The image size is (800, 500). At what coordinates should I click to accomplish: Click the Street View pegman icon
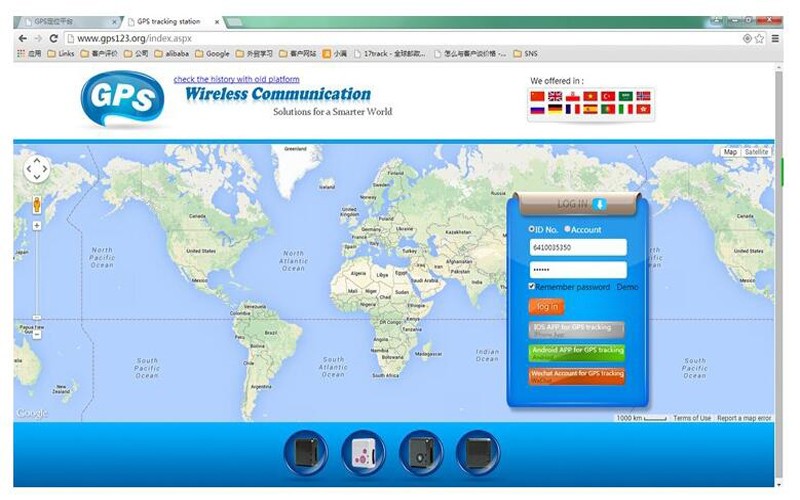pos(37,204)
